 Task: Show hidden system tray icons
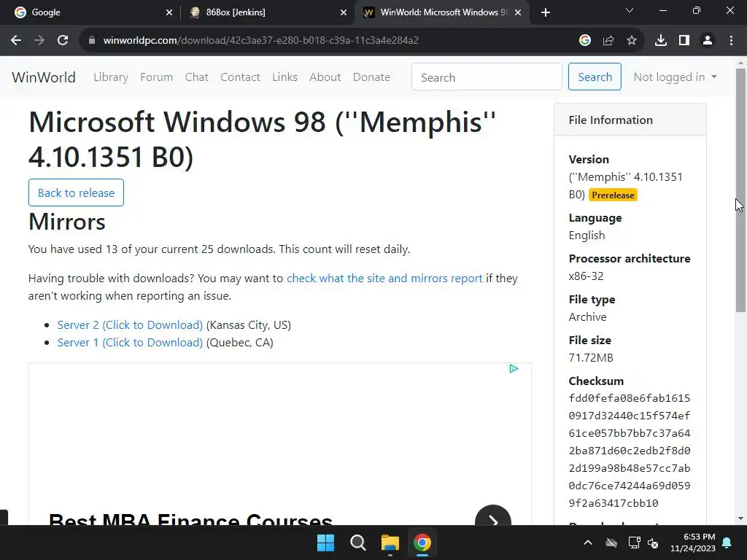(x=588, y=542)
